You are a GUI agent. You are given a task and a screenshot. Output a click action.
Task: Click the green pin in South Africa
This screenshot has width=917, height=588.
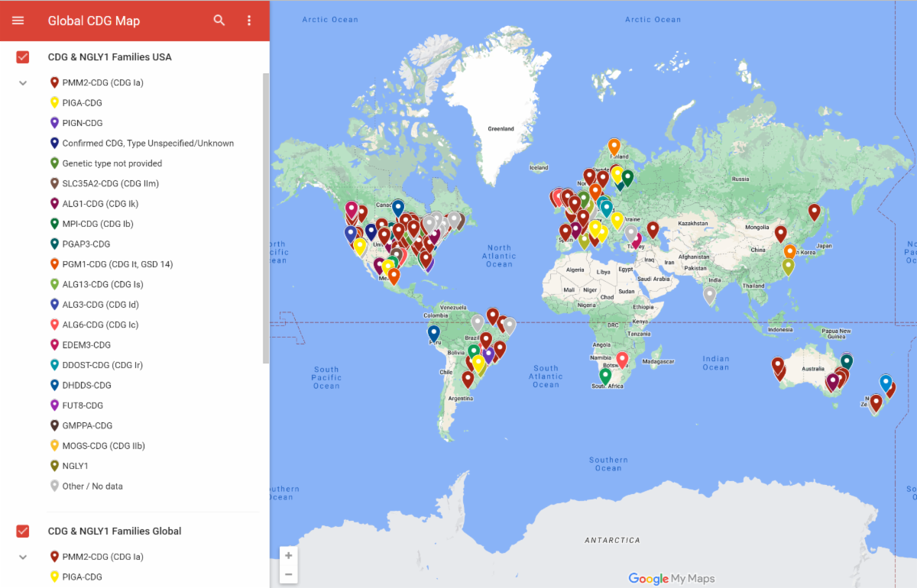[605, 376]
